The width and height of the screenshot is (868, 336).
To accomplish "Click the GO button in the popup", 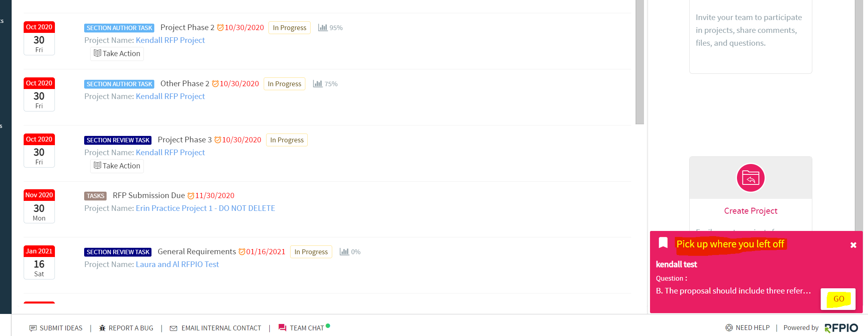I will click(x=838, y=299).
